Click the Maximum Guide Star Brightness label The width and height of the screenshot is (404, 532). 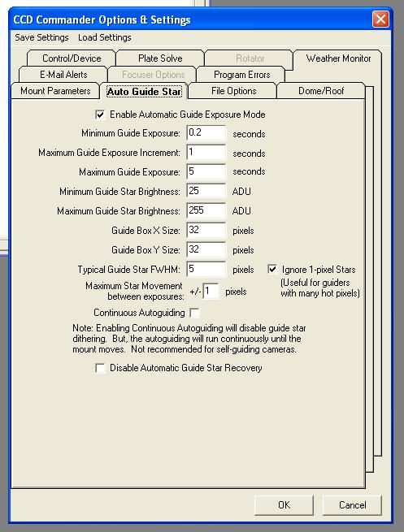point(119,211)
